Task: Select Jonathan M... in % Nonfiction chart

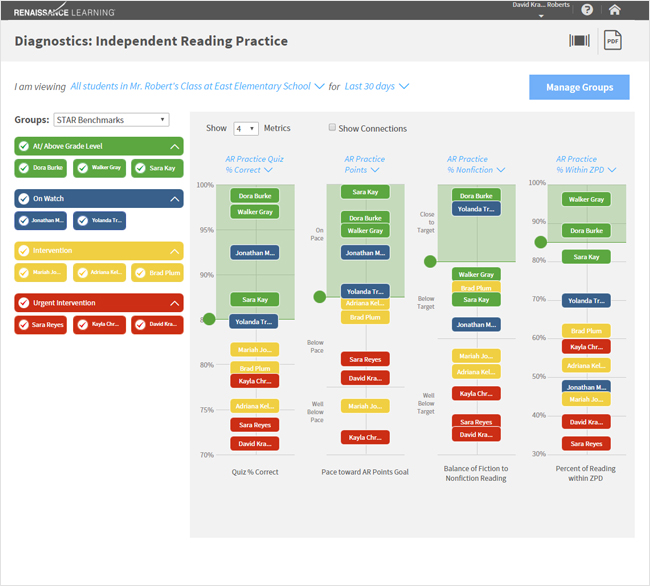Action: tap(476, 324)
